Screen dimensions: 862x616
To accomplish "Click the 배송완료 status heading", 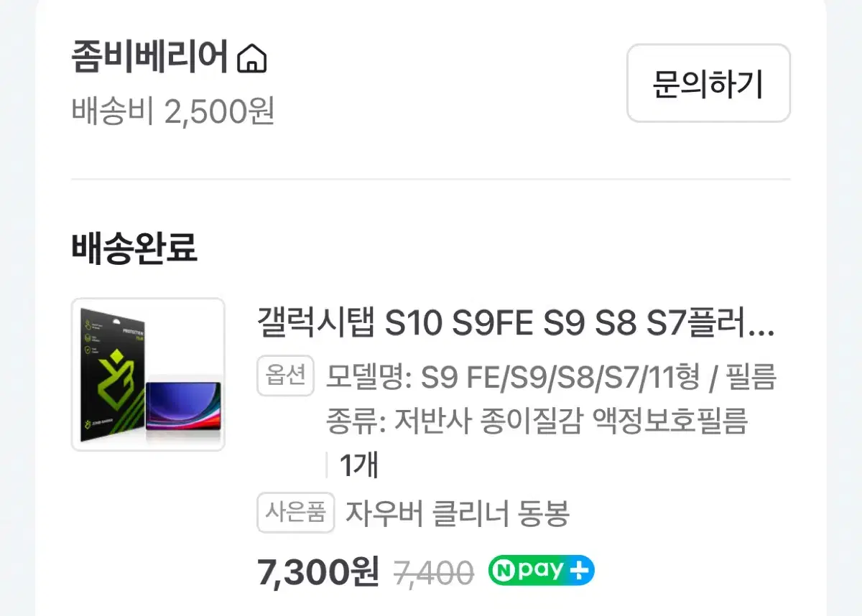I will click(134, 248).
